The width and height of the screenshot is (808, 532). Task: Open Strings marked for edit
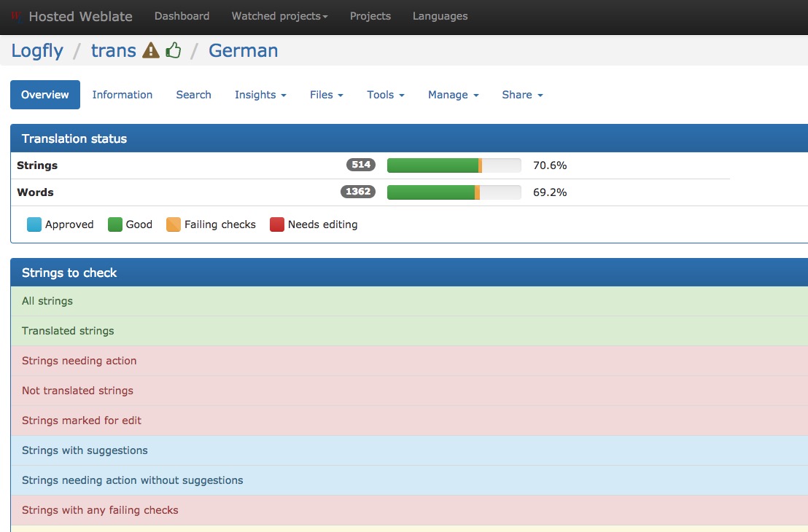click(409, 420)
